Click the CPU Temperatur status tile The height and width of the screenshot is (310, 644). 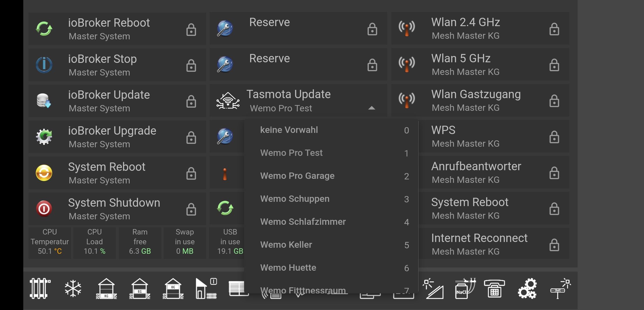(x=50, y=242)
